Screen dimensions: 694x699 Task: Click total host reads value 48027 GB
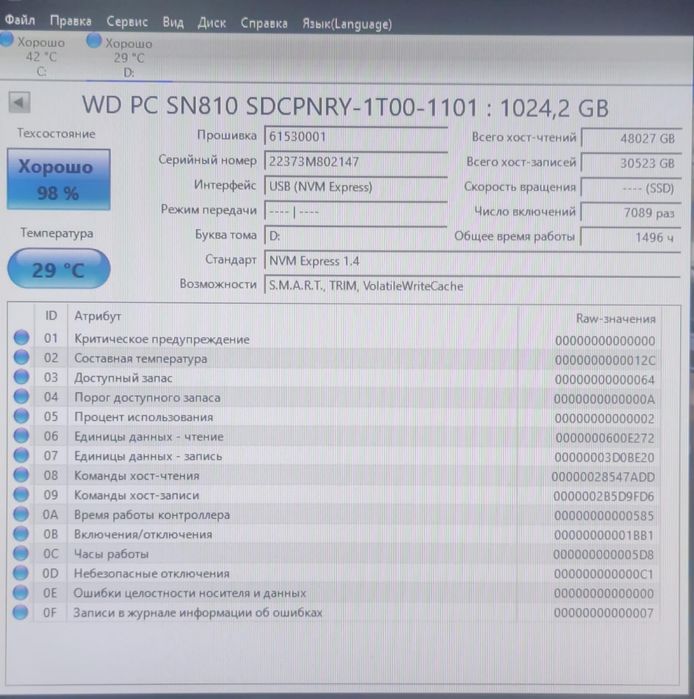point(631,138)
